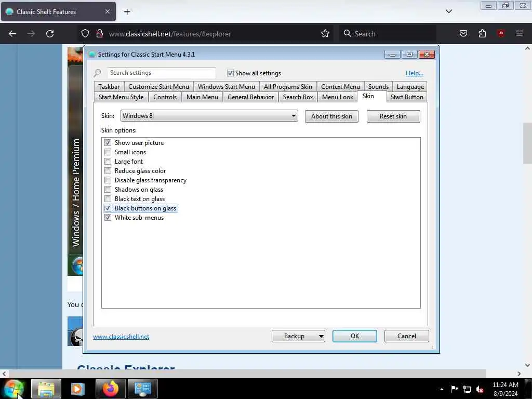Viewport: 532px width, 399px height.
Task: Toggle Show all settings checkbox
Action: click(x=230, y=73)
